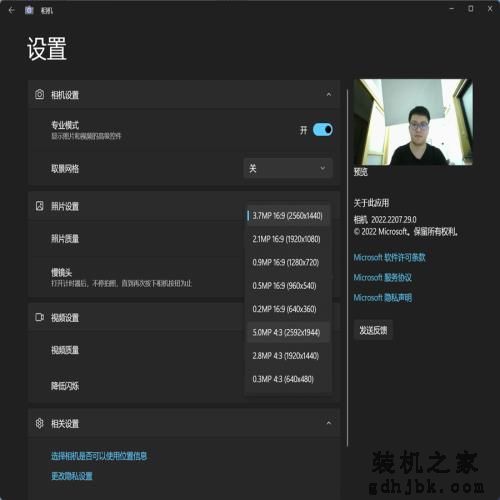Turn off the 专业模式 toggle

(322, 130)
